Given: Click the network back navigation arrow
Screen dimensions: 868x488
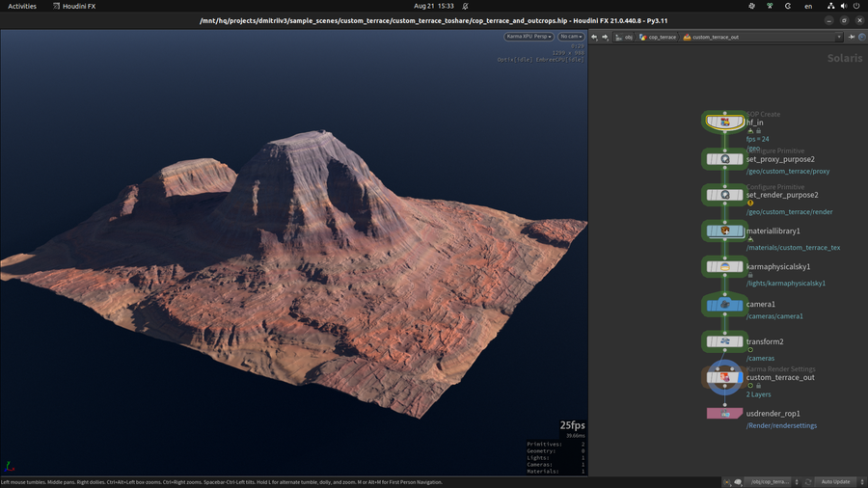Looking at the screenshot, I should tap(594, 37).
